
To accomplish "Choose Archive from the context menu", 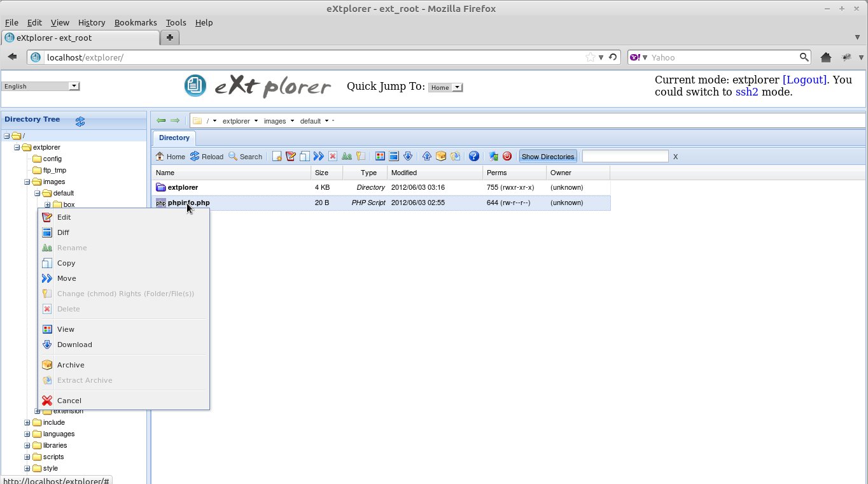I will (x=123, y=365).
